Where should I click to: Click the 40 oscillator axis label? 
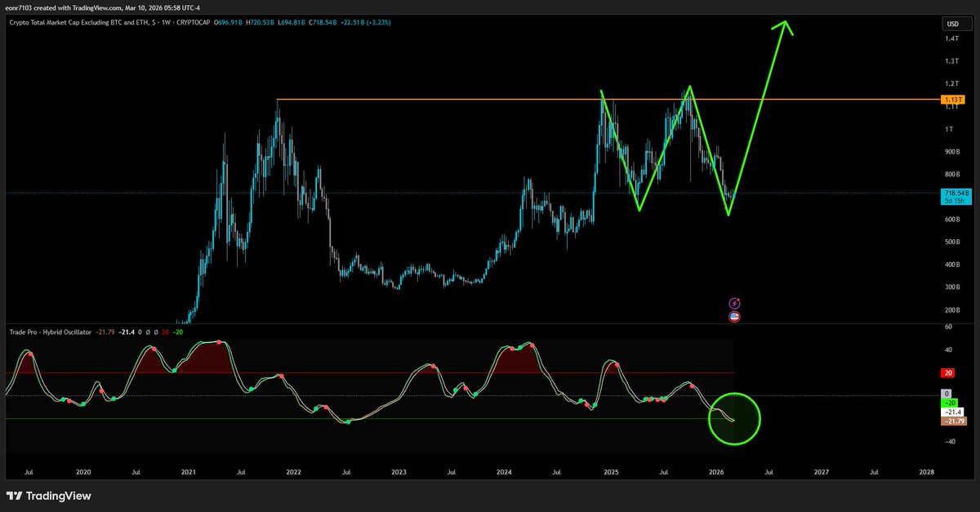click(x=947, y=349)
